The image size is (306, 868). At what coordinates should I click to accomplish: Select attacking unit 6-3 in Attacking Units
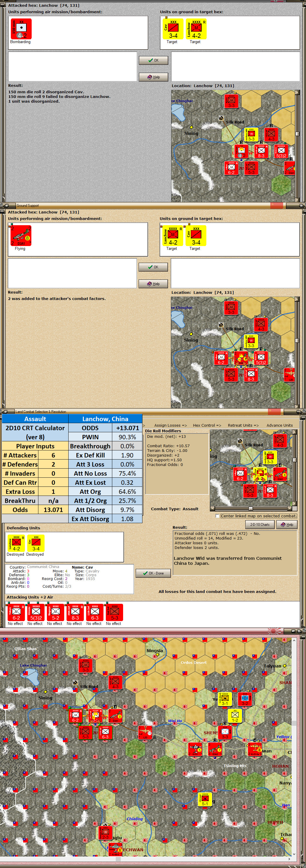pyautogui.click(x=95, y=612)
